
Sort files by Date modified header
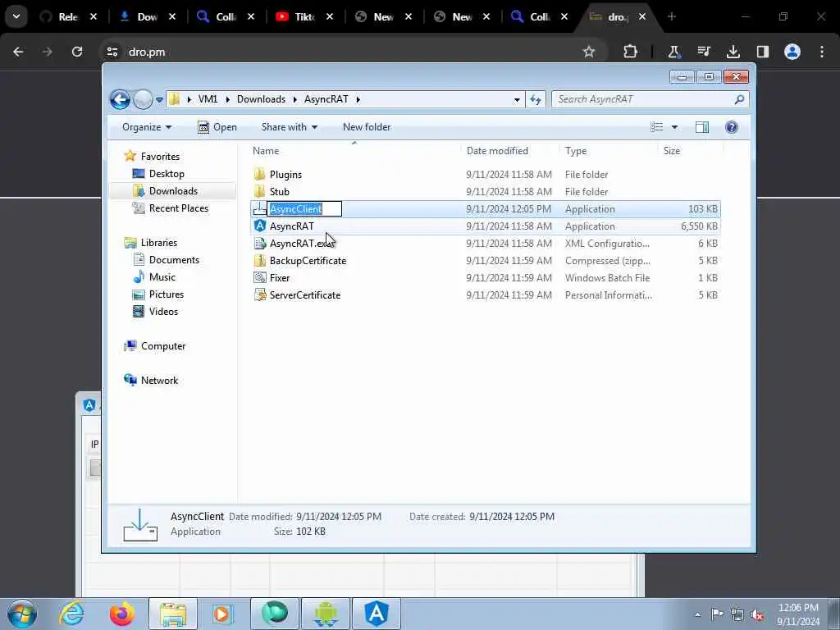pos(509,151)
